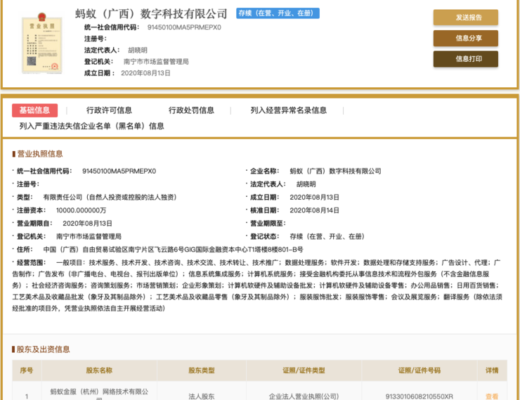Click the 证照/证件类型 column header
Viewport: 520px width, 400px height.
click(x=304, y=370)
